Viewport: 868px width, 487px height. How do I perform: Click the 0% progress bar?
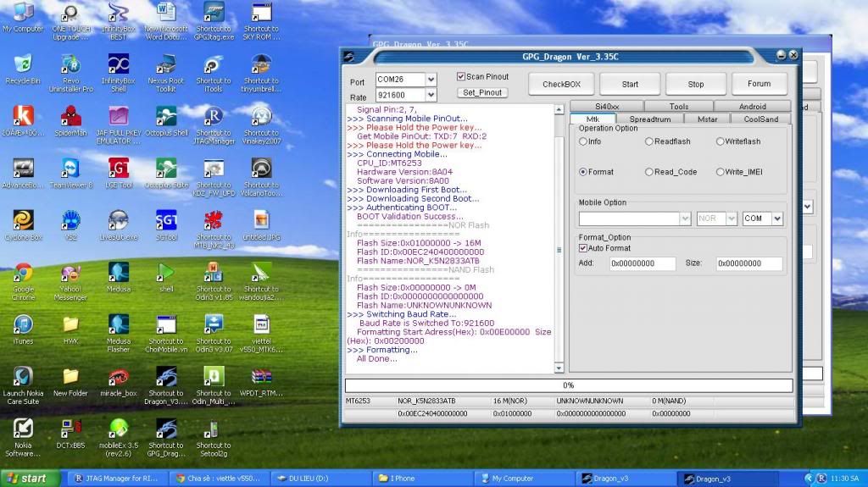569,385
